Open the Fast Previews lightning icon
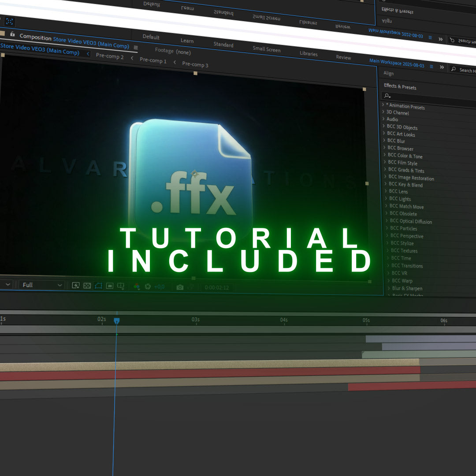Image resolution: width=476 pixels, height=476 pixels. [75, 286]
